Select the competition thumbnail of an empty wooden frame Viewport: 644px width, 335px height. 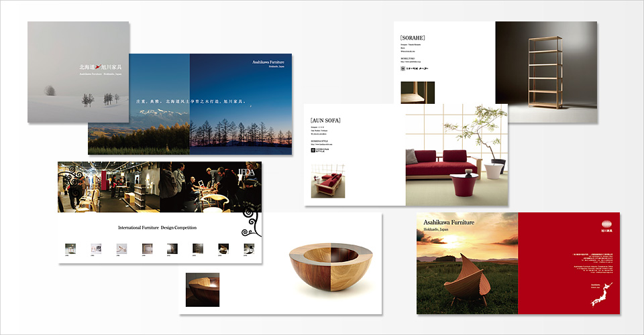(147, 249)
